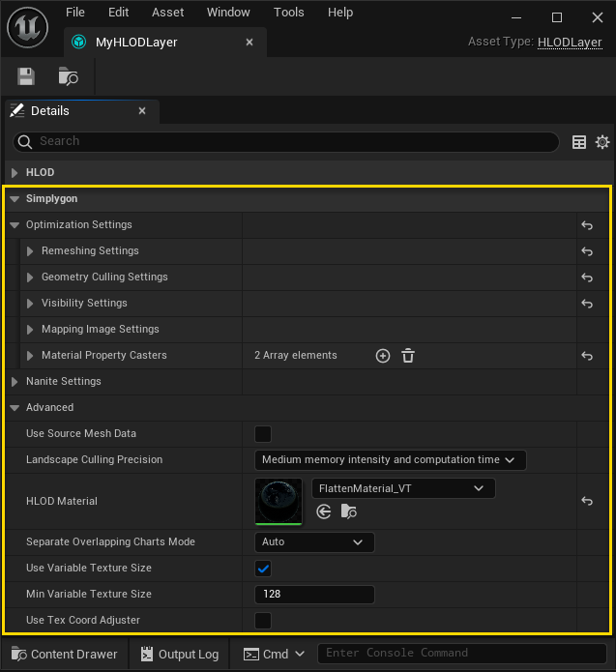Image resolution: width=616 pixels, height=672 pixels.
Task: Open FlattenMaterial_VT material dropdown
Action: (403, 488)
